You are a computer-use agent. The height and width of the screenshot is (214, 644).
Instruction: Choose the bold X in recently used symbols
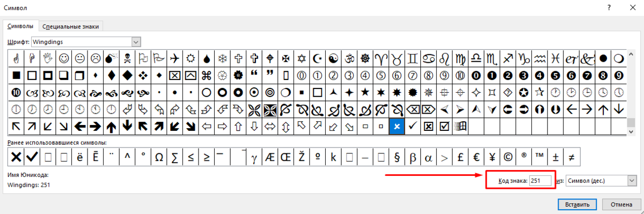16,157
